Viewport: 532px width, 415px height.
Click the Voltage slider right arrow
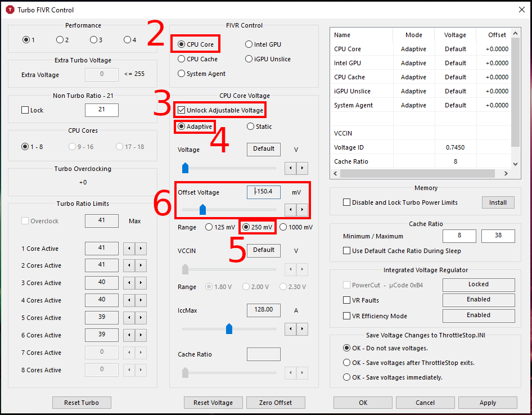[x=302, y=168]
